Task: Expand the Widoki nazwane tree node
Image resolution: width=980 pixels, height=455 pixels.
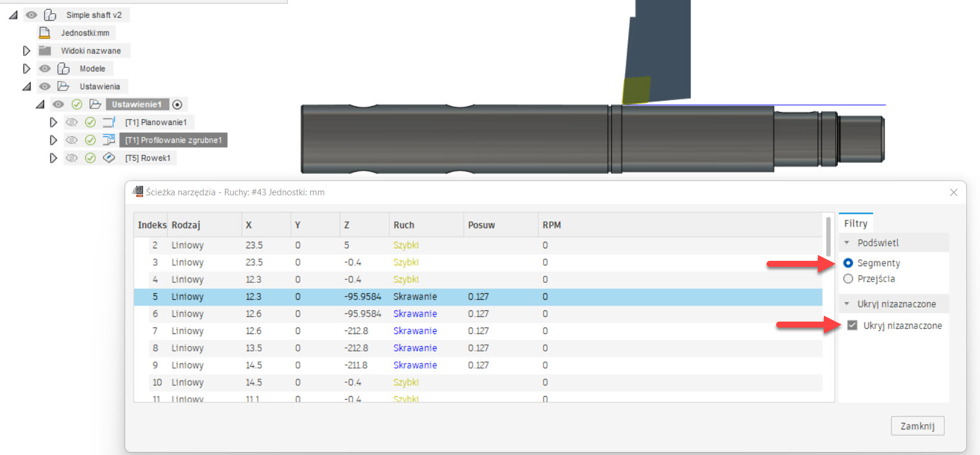Action: (26, 51)
